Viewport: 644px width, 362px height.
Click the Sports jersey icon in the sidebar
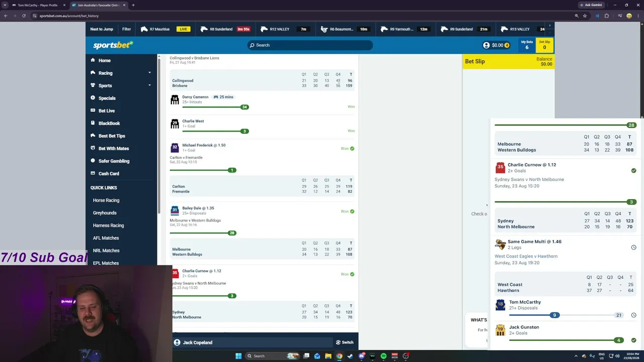[x=93, y=85]
